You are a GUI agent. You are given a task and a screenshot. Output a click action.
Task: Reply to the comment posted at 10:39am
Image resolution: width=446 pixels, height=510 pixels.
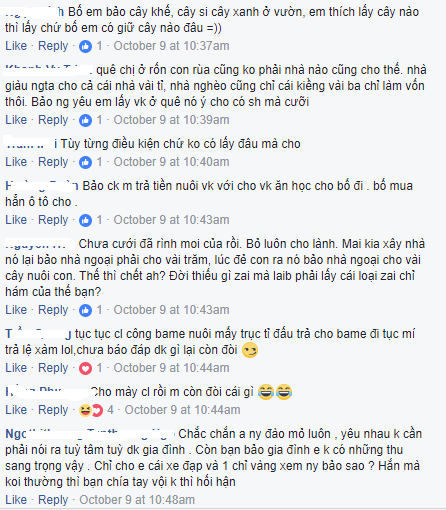[53, 120]
